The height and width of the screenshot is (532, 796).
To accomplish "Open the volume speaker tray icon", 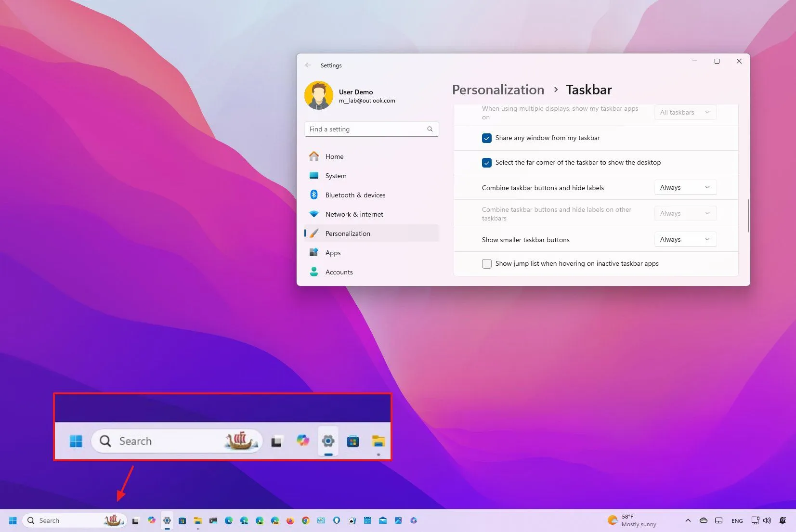I will pos(767,520).
